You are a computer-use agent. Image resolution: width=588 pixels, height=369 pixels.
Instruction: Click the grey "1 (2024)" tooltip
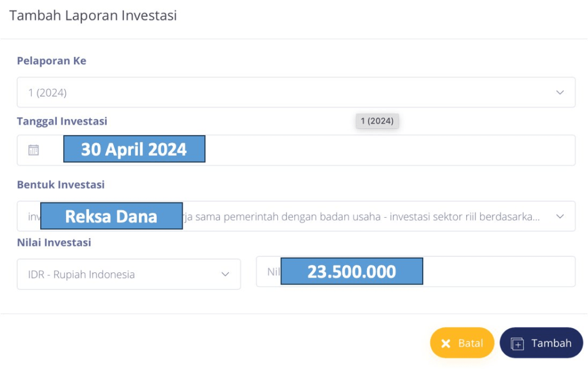[x=377, y=121]
